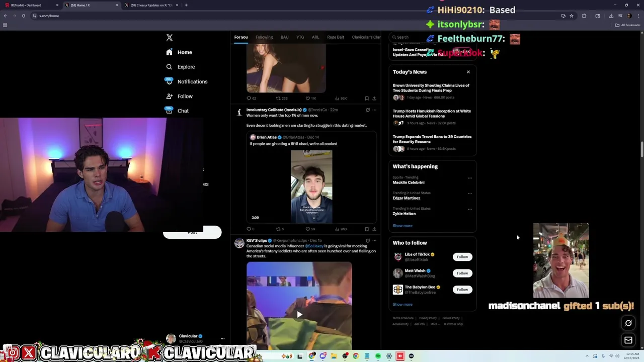The image size is (644, 362).
Task: Bookmark this page with the star icon
Action: point(572,16)
